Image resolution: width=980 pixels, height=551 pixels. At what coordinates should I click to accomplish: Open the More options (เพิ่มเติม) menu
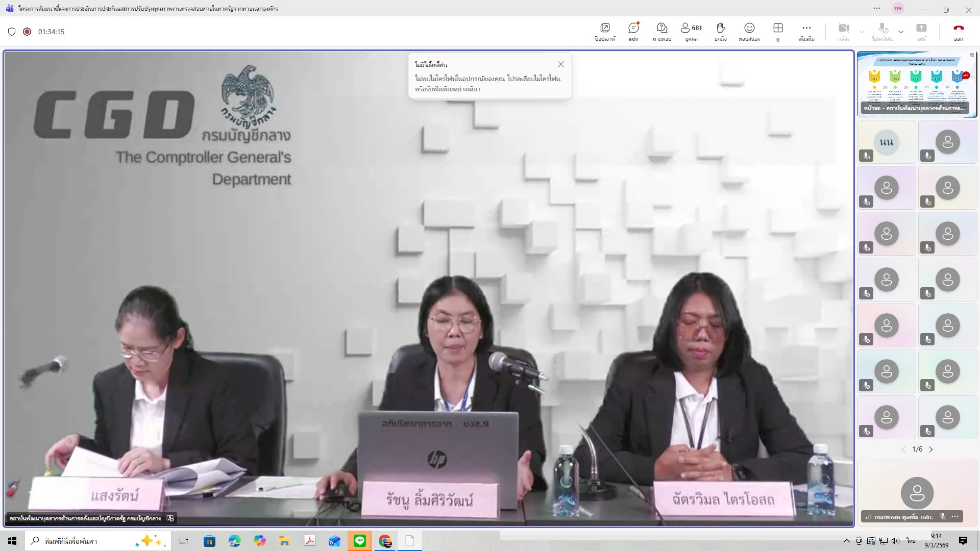[x=806, y=32]
